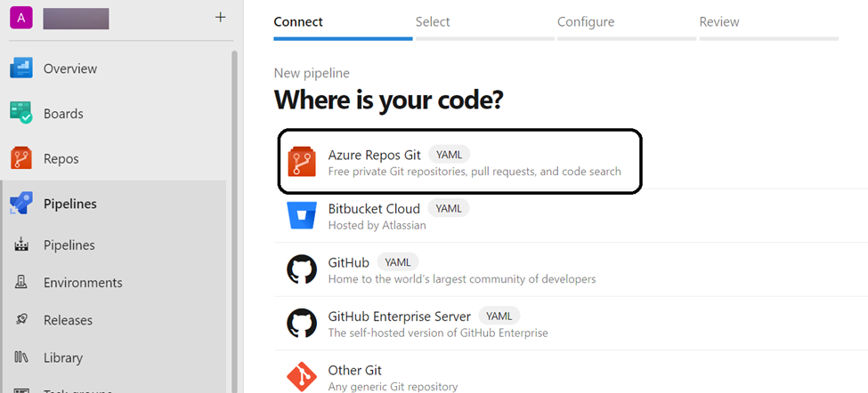Click the GitHub Enterprise Server icon

[x=302, y=324]
